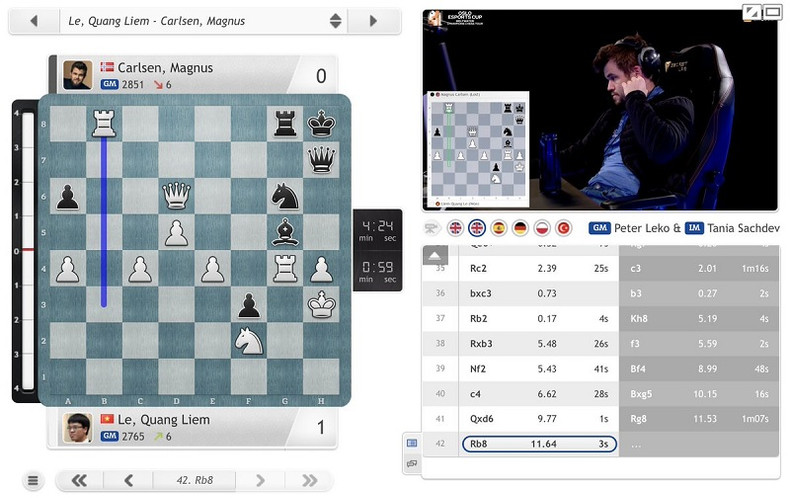This screenshot has height=498, width=790.
Task: Switch to no-commentary stream icon
Action: (x=433, y=229)
